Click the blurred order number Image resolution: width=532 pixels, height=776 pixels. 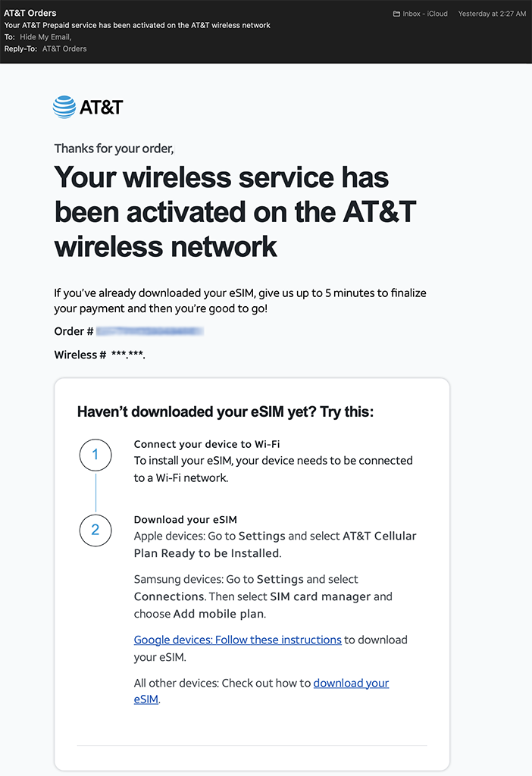click(150, 331)
